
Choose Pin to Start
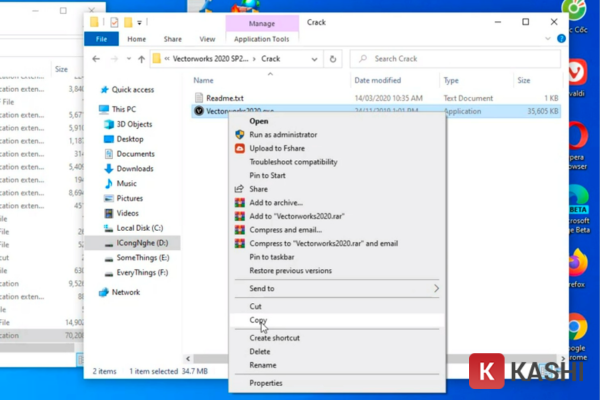337,175
